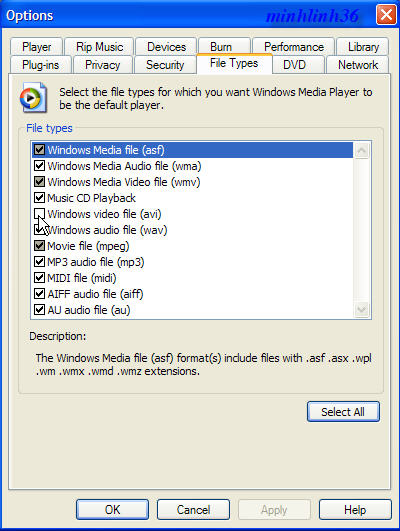Click the Cancel button
Viewport: 400px width, 531px height.
point(193,509)
